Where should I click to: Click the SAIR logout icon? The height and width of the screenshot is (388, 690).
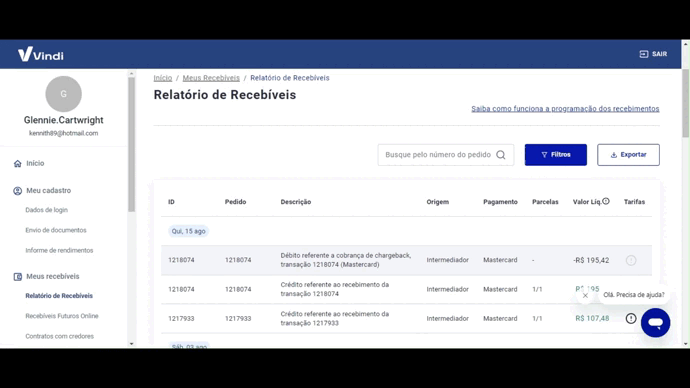(x=644, y=54)
